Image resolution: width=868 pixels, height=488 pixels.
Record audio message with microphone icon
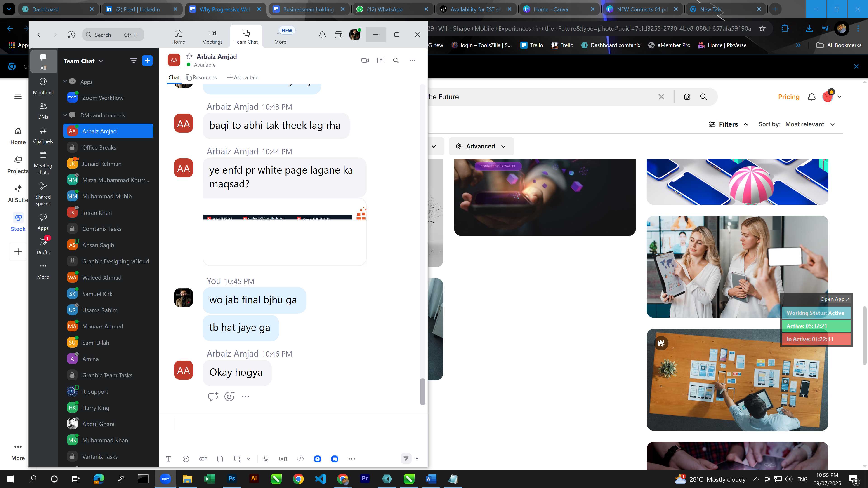[x=266, y=459]
